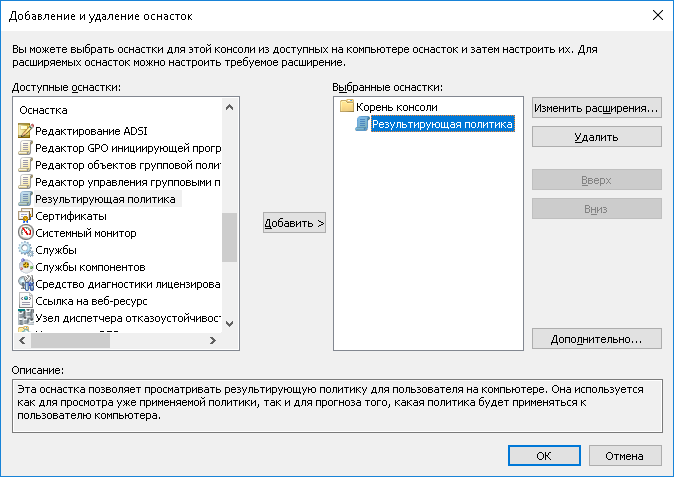
Task: Click the Службы gear icon
Action: (26, 250)
